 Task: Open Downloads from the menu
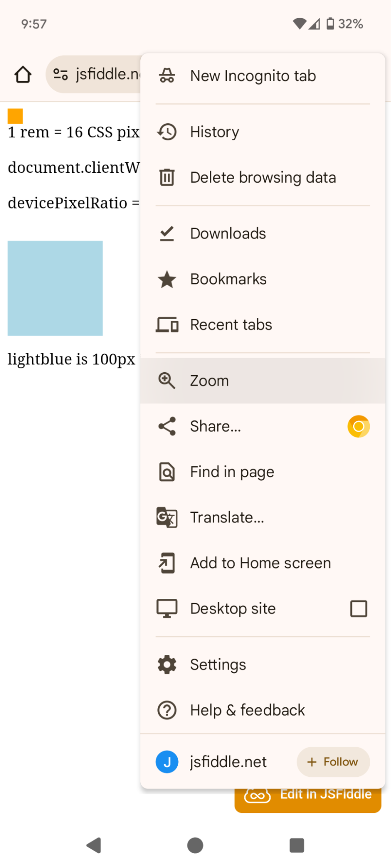pos(263,234)
